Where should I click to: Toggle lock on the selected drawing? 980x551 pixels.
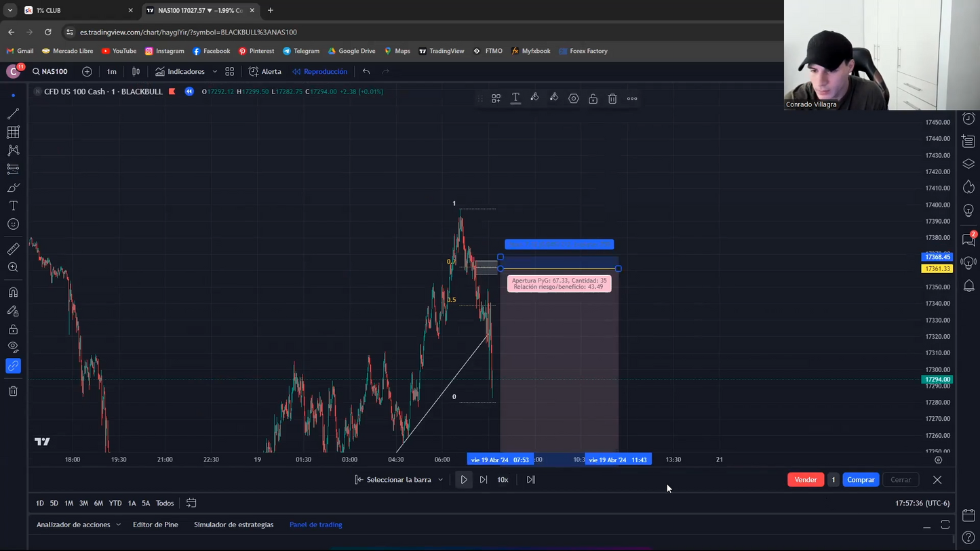point(593,99)
